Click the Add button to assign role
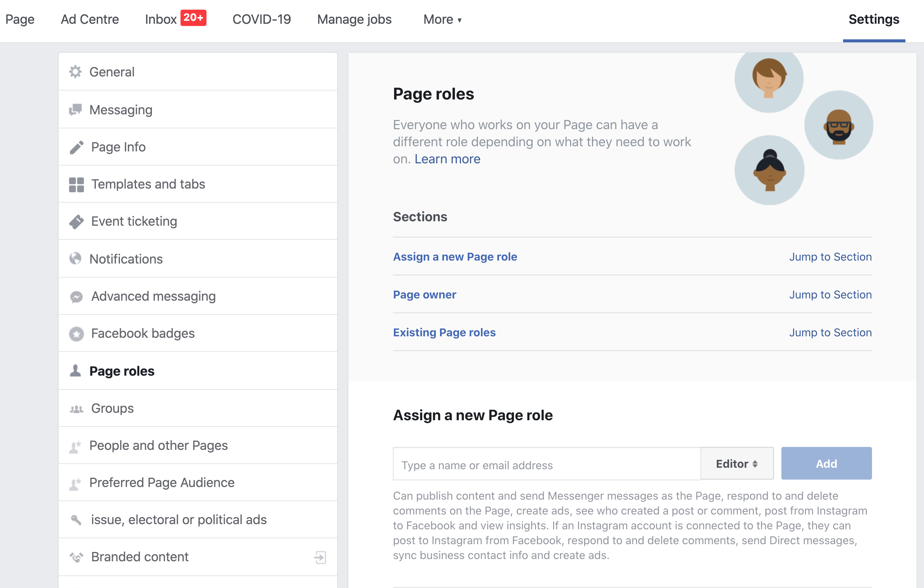This screenshot has height=588, width=924. (826, 463)
